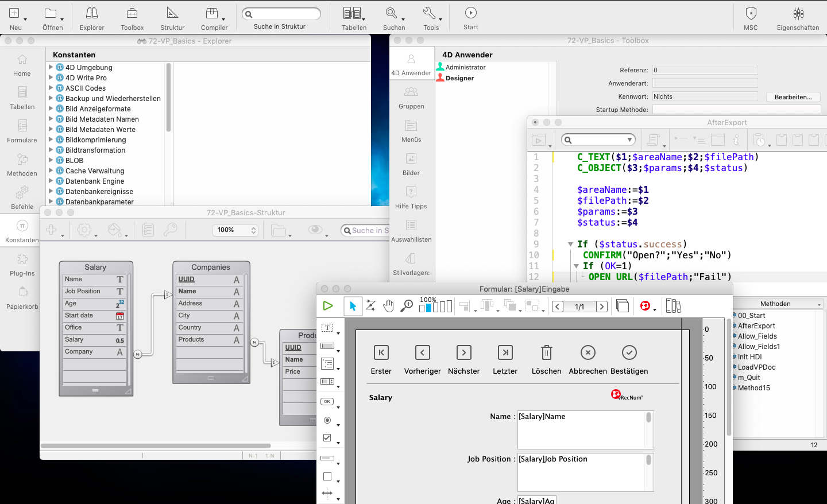Open Menüs in the Toolbox sidebar
Viewport: 827px width, 504px height.
411,131
